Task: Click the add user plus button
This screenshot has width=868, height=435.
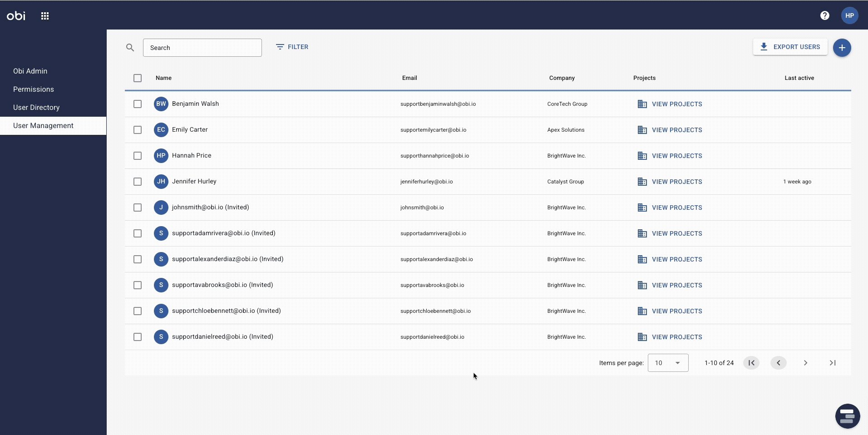Action: 843,47
